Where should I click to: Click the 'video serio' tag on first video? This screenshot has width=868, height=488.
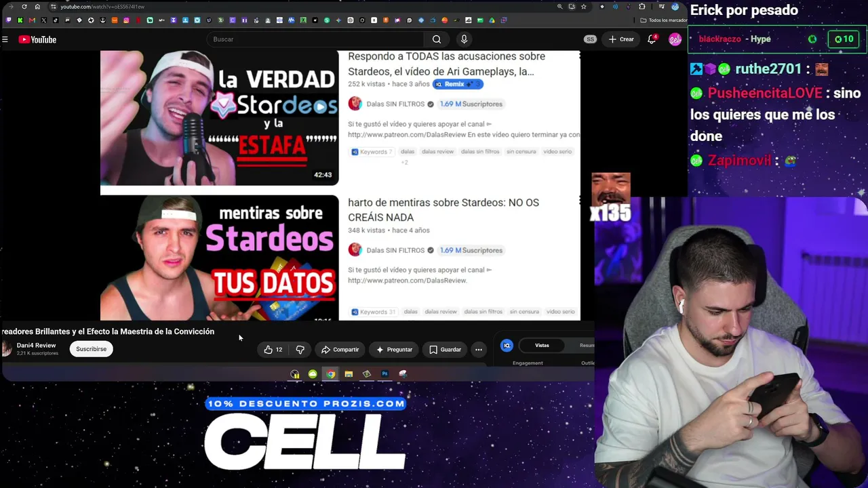(x=557, y=152)
